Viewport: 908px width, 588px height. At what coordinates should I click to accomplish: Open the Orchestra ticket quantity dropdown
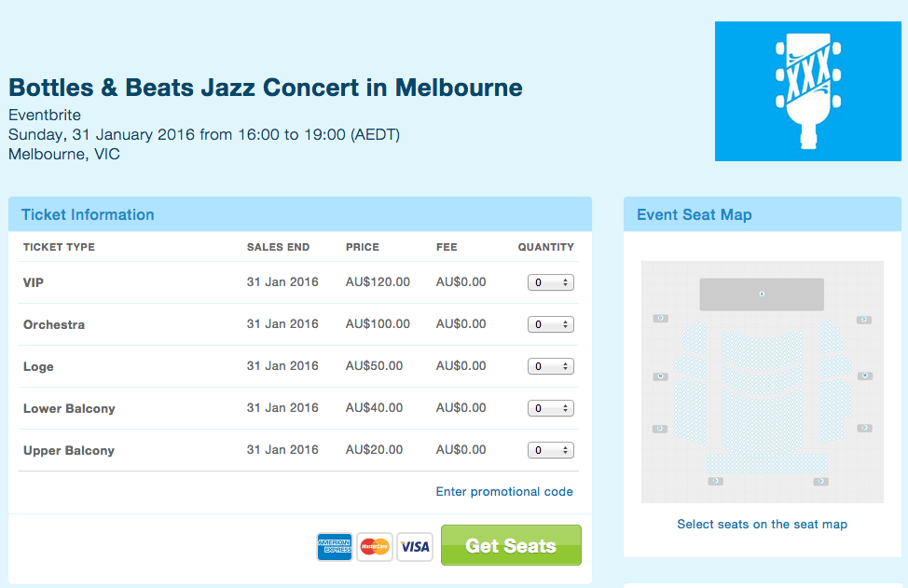(x=551, y=324)
